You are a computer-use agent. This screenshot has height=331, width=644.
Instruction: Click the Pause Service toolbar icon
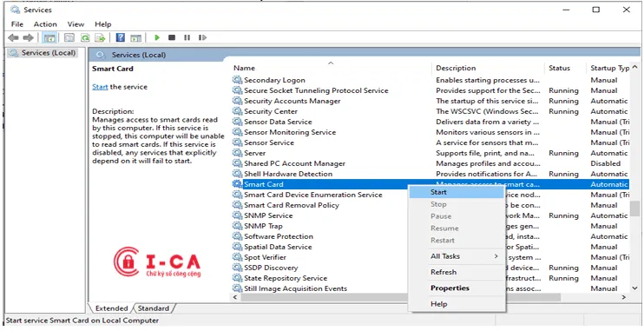coord(187,38)
